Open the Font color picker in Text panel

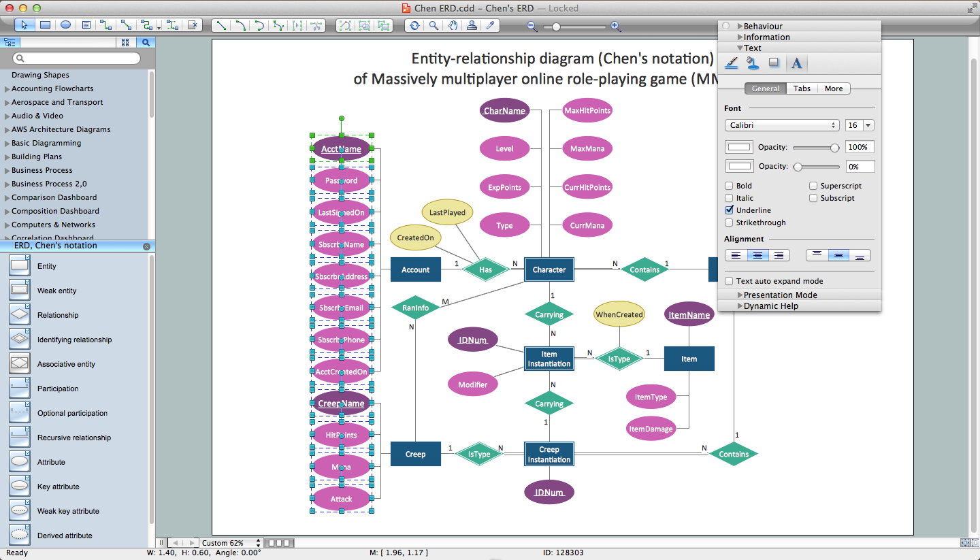click(x=797, y=63)
